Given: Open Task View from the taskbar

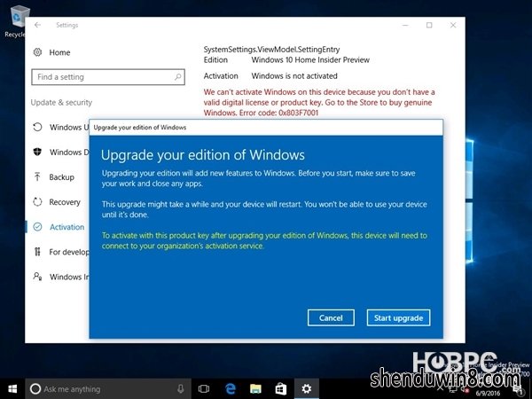Looking at the screenshot, I should tap(204, 389).
